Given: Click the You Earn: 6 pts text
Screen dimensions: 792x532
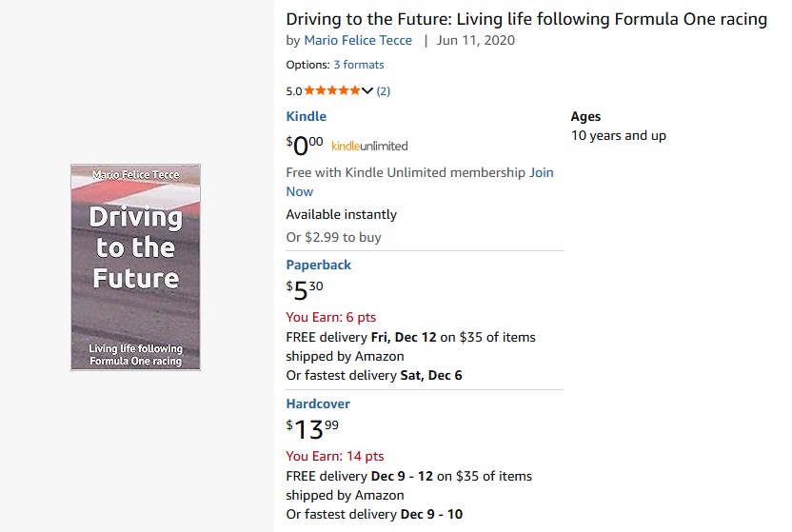Looking at the screenshot, I should 330,317.
